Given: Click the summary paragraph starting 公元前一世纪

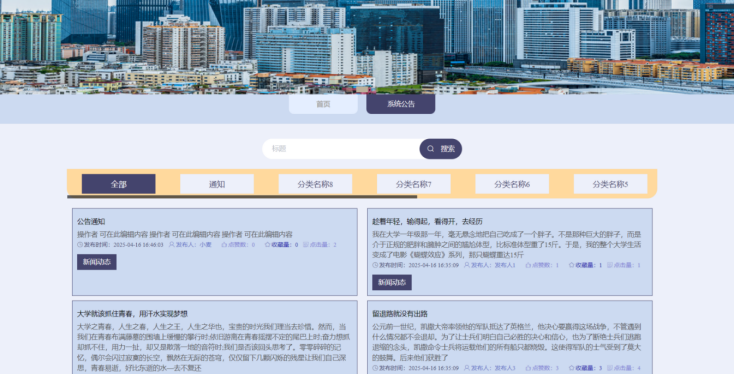Looking at the screenshot, I should tap(507, 342).
